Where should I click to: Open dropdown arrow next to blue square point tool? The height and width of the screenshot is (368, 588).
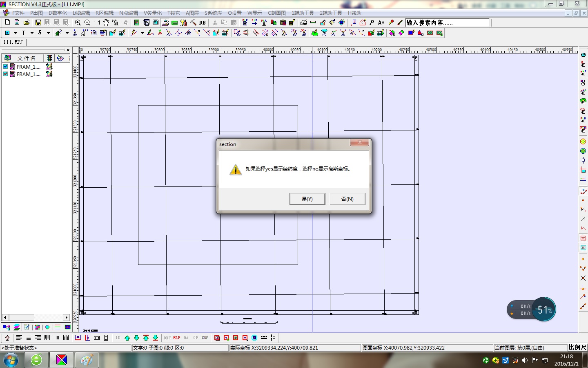(x=16, y=33)
